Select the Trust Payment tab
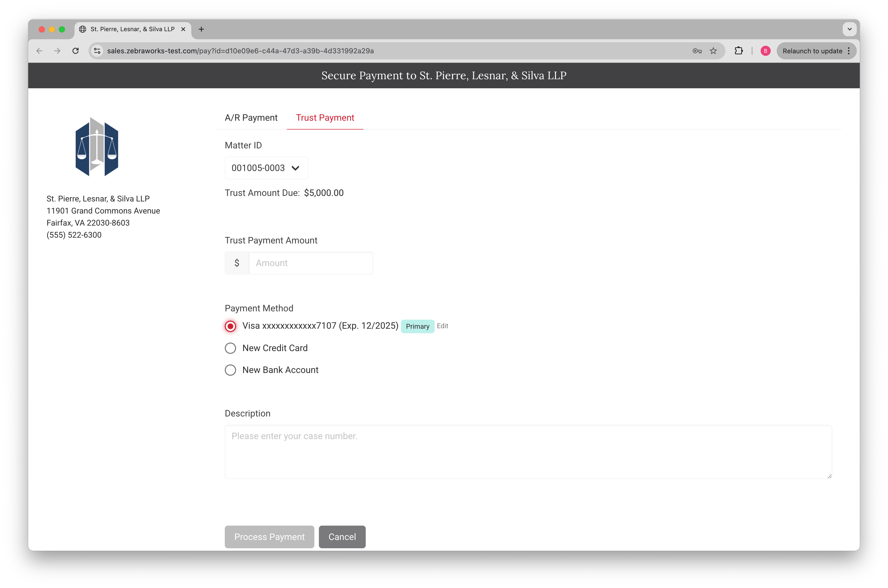The image size is (888, 588). (x=325, y=118)
